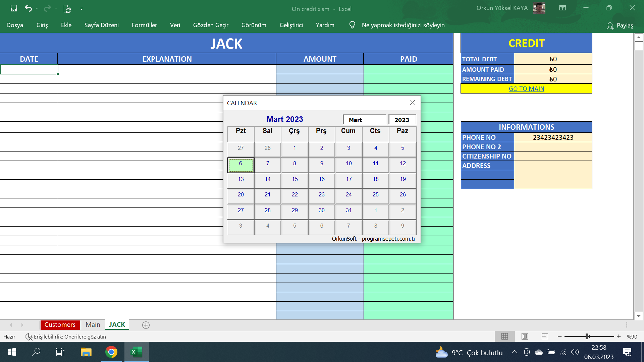
Task: Switch to Page Break Preview icon
Action: click(x=545, y=336)
